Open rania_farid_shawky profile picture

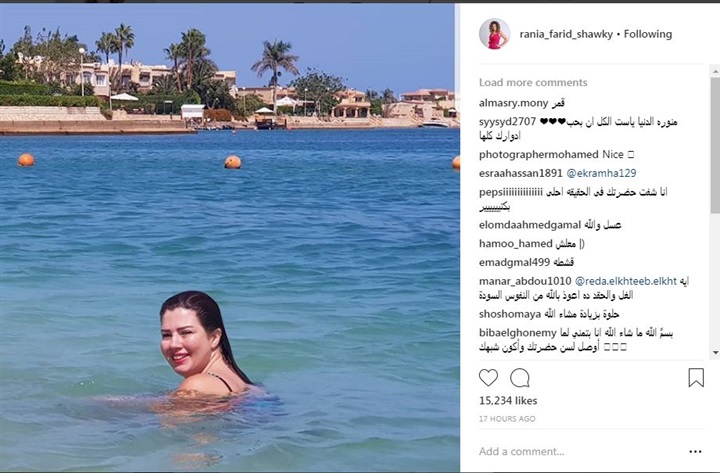point(494,34)
